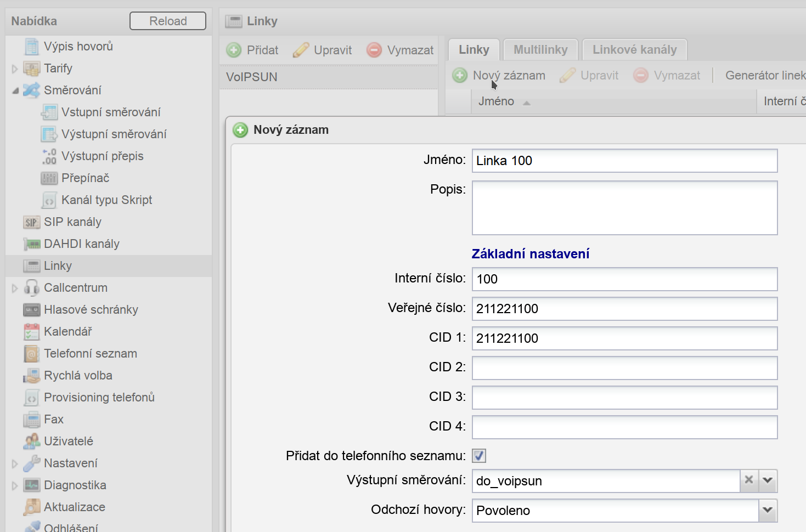806x532 pixels.
Task: Open the Odchozí hovory dropdown
Action: click(x=768, y=511)
